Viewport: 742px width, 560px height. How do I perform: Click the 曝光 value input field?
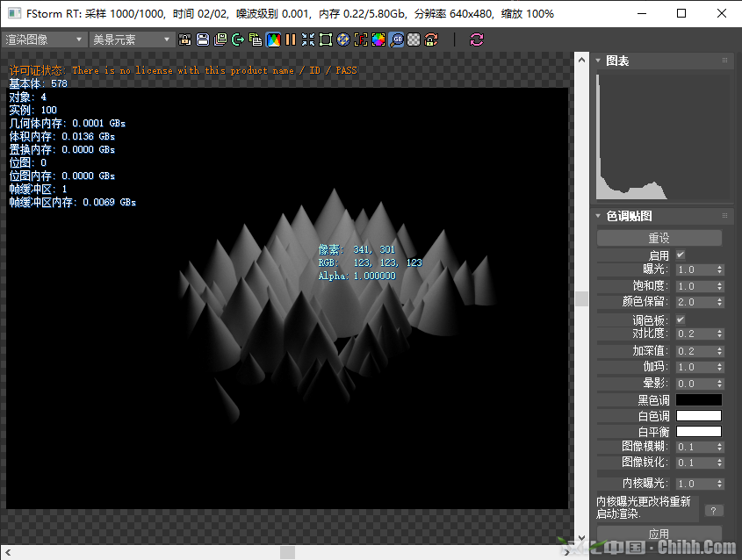(694, 269)
